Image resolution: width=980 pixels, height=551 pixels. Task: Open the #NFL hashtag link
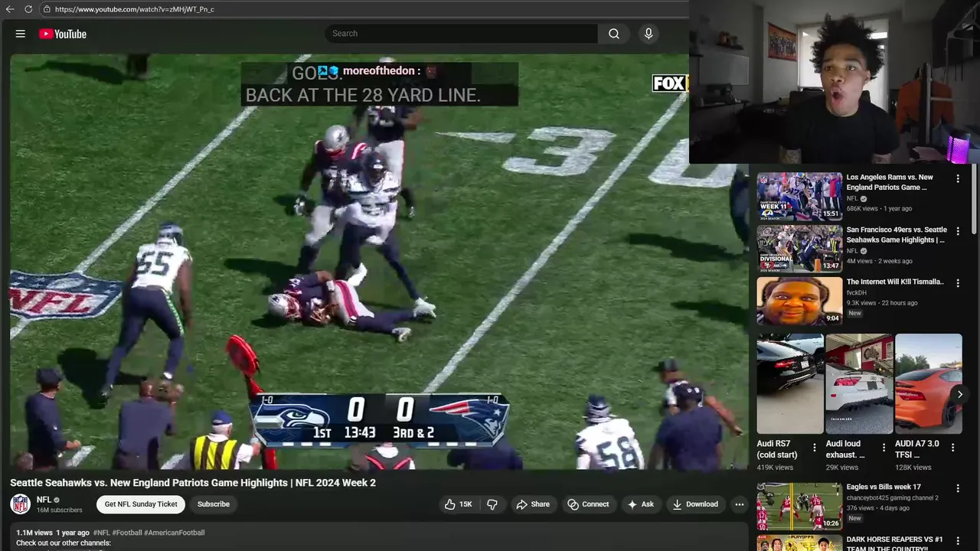pyautogui.click(x=101, y=533)
